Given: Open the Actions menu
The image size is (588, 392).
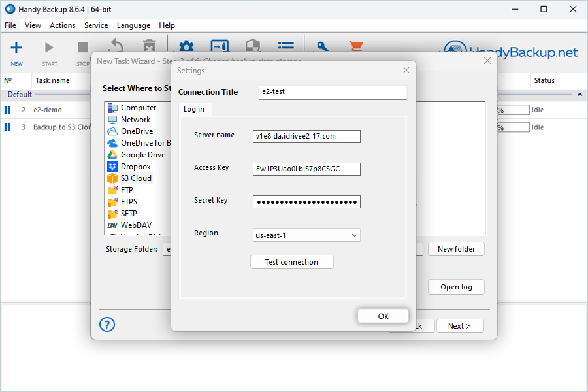Looking at the screenshot, I should coord(62,25).
